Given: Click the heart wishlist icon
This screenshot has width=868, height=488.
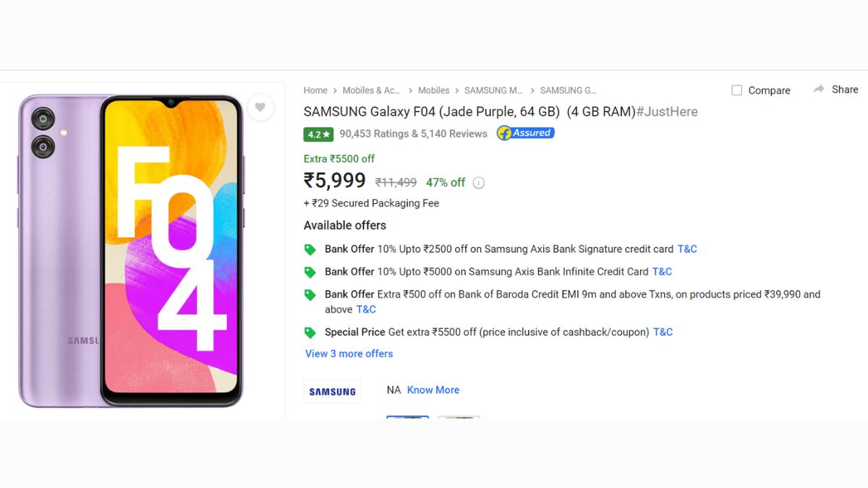Looking at the screenshot, I should tap(260, 108).
